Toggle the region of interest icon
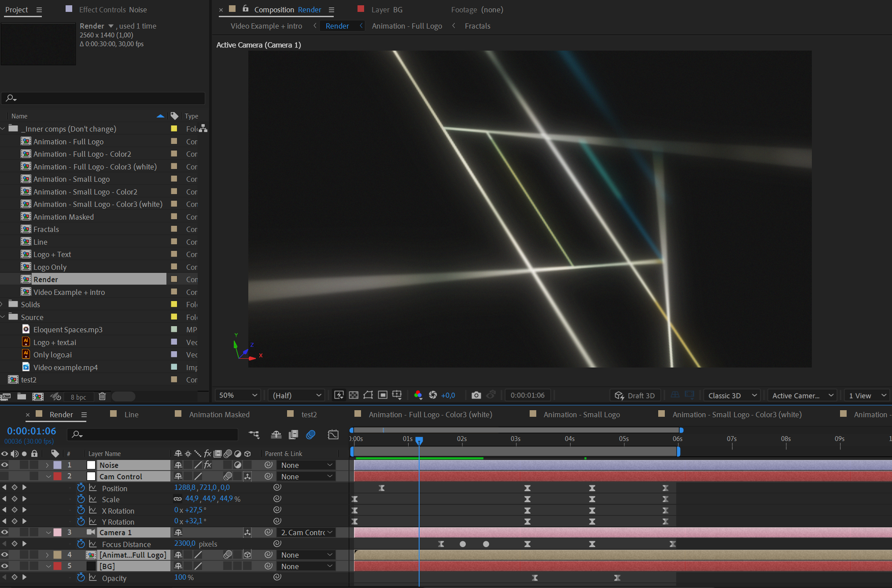The width and height of the screenshot is (892, 588). pyautogui.click(x=383, y=395)
